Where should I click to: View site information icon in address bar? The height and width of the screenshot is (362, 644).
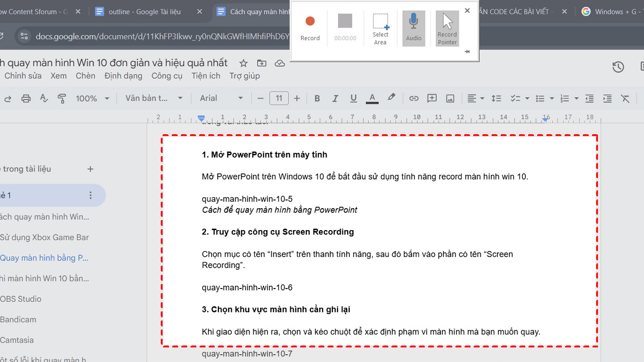pos(24,36)
